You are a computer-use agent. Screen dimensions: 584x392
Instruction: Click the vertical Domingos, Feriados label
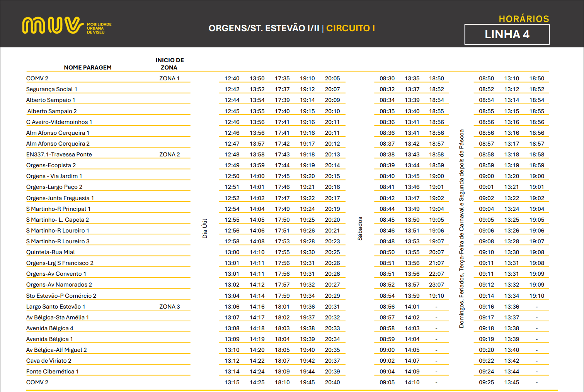pos(461,229)
